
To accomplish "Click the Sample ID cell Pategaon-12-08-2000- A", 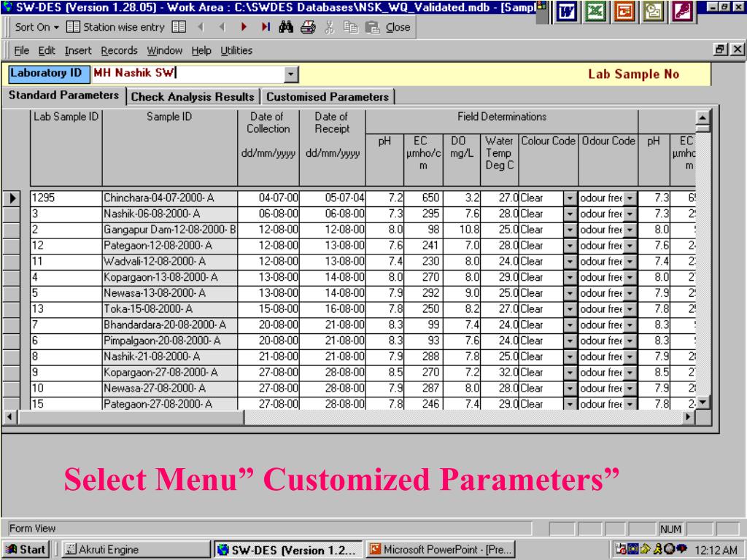I will pyautogui.click(x=169, y=246).
